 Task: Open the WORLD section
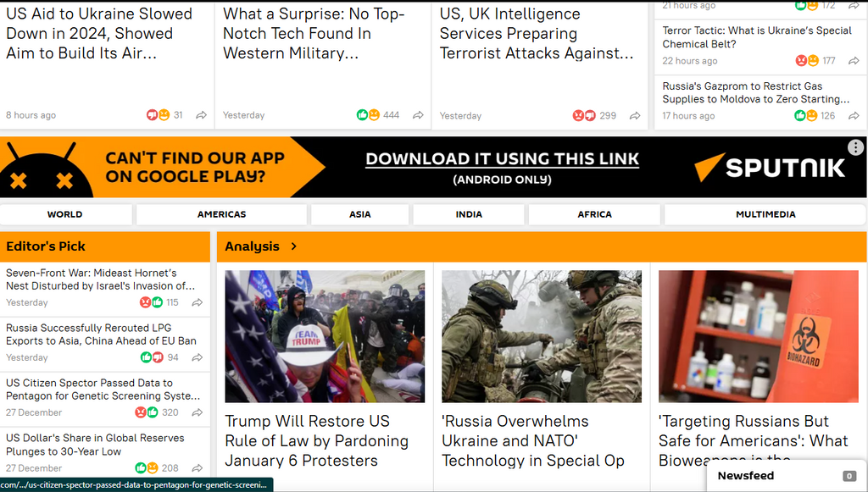[64, 214]
